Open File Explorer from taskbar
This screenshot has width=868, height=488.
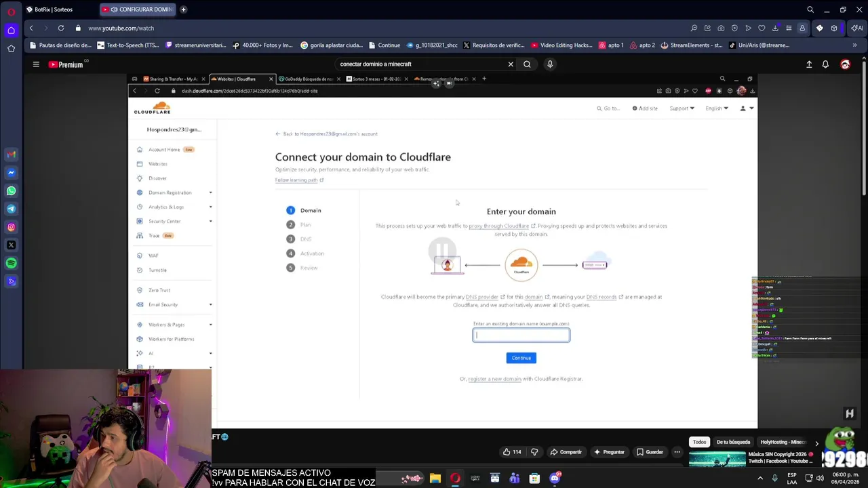tap(435, 479)
